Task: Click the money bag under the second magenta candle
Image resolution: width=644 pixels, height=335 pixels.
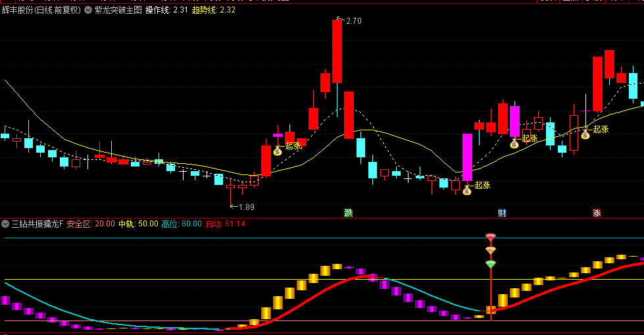Action: tap(514, 143)
